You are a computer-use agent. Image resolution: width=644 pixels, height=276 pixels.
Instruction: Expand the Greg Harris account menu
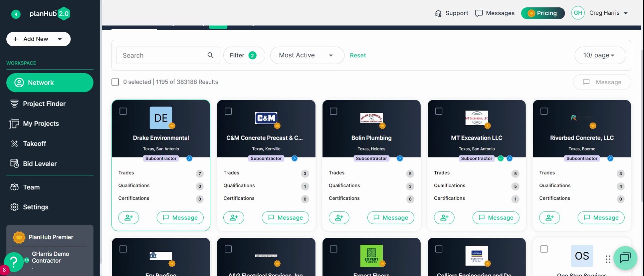click(x=626, y=13)
